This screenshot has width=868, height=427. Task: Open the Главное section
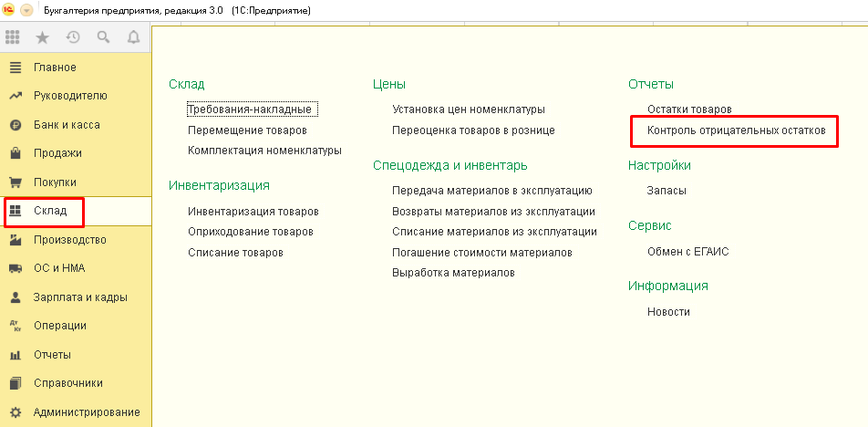click(x=55, y=68)
